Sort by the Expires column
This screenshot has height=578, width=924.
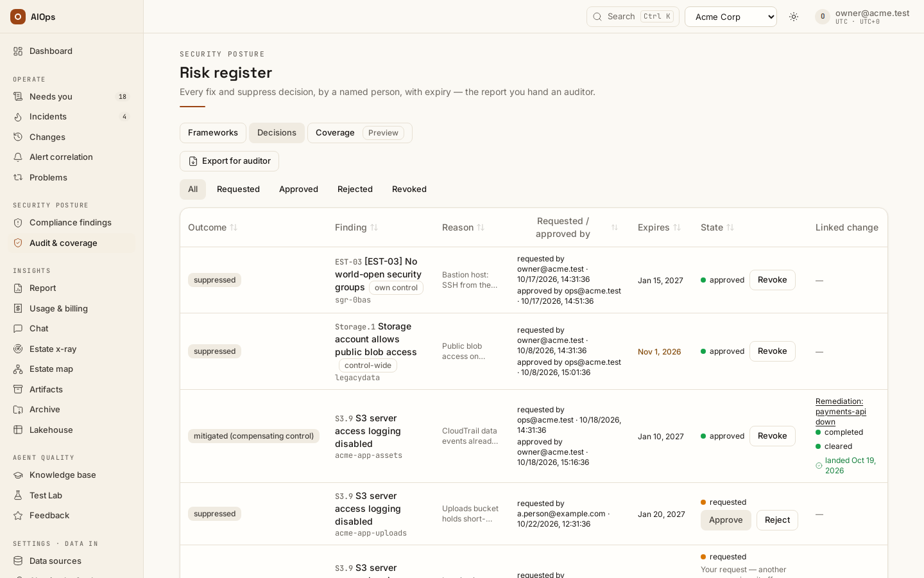point(660,227)
